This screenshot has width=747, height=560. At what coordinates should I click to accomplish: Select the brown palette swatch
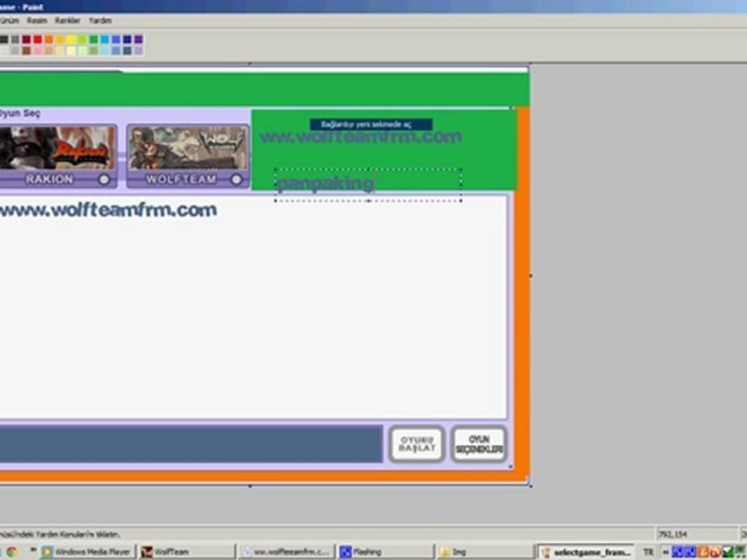[26, 51]
